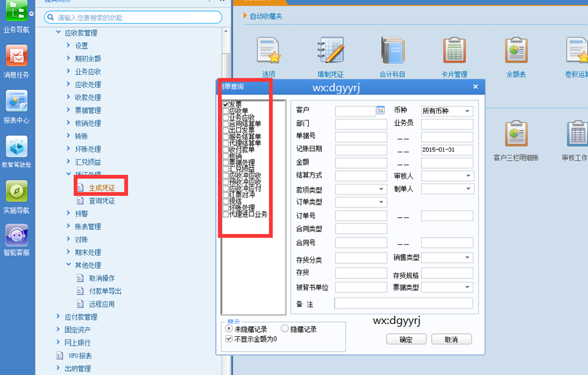588x375 pixels.
Task: Click the 业务员 input field
Action: coord(447,124)
